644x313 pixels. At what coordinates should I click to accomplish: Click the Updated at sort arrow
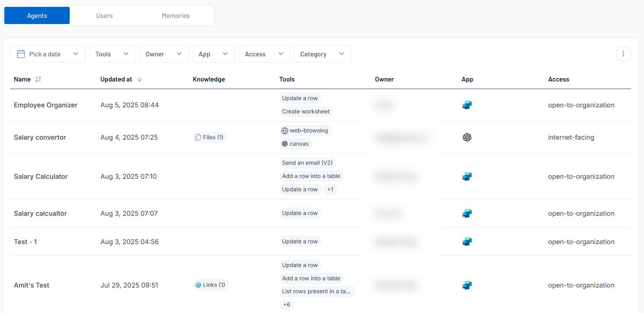140,79
